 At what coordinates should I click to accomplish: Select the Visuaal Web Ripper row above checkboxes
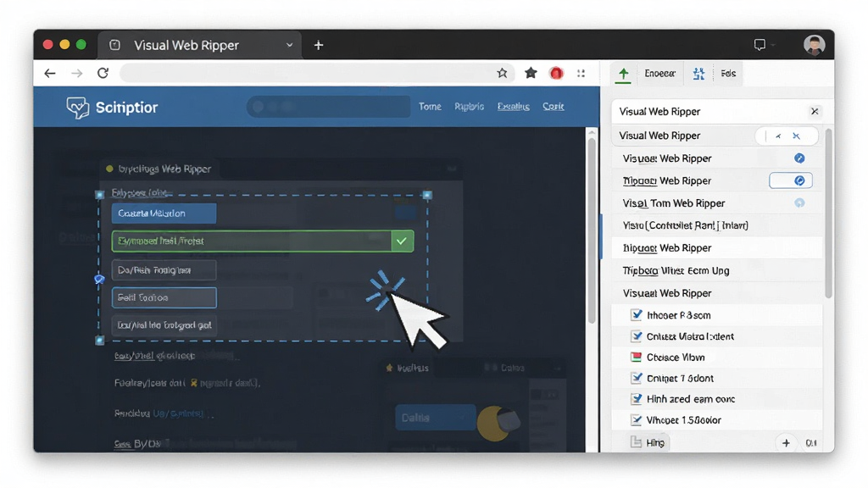click(716, 293)
